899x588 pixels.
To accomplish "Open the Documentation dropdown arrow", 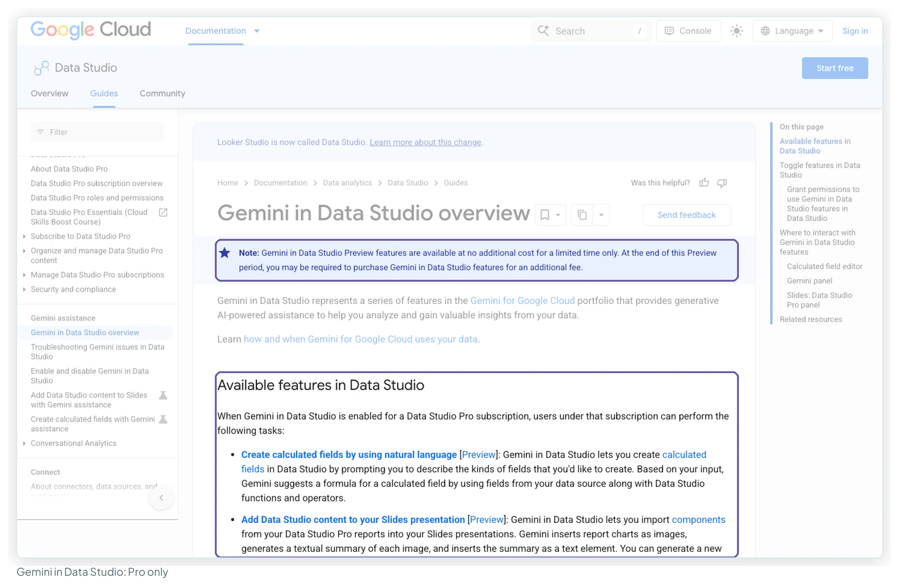I will tap(257, 31).
